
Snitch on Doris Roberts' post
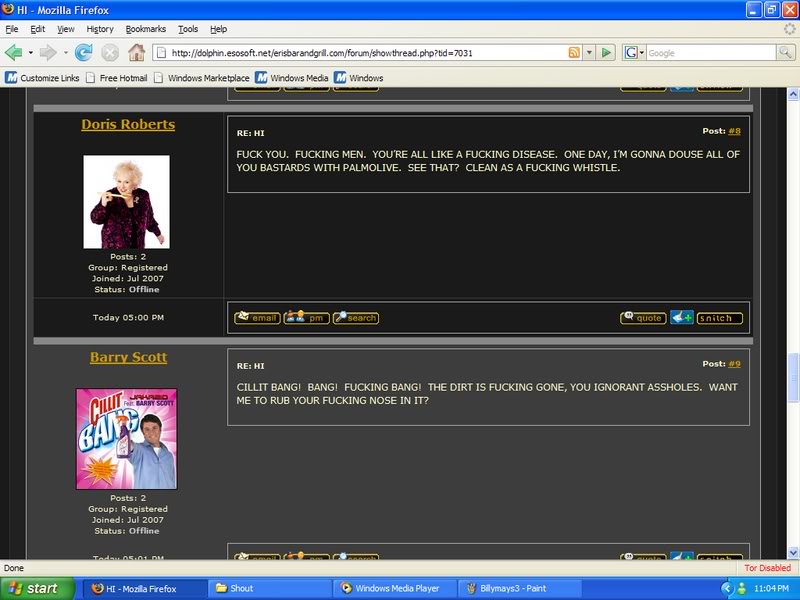click(x=719, y=318)
